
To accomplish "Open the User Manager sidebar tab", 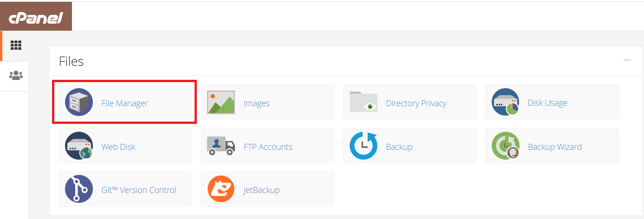I will click(x=16, y=75).
